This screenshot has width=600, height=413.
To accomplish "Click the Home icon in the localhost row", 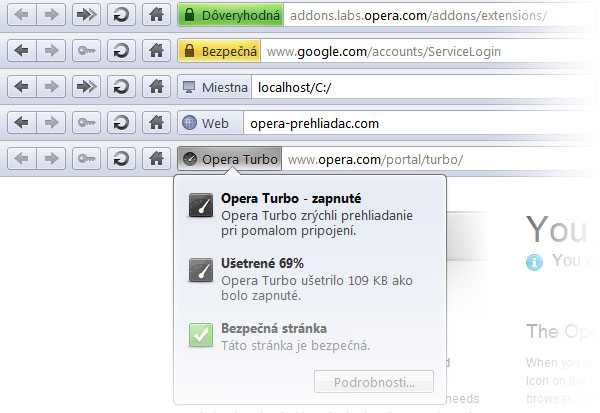I will [x=157, y=87].
